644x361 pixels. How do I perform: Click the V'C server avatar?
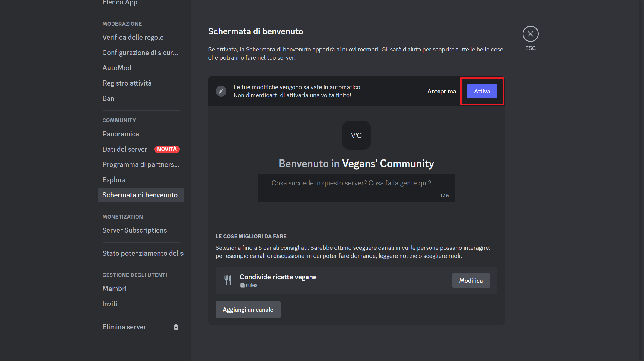(x=356, y=135)
